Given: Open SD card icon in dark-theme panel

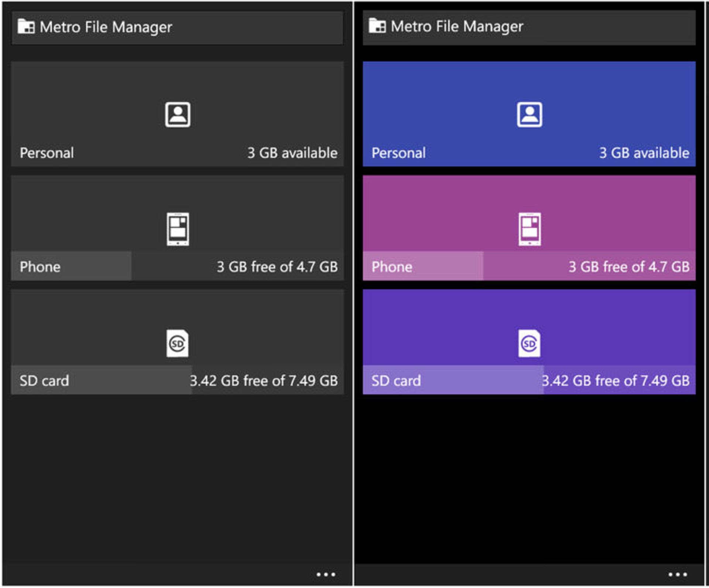Looking at the screenshot, I should (x=178, y=343).
